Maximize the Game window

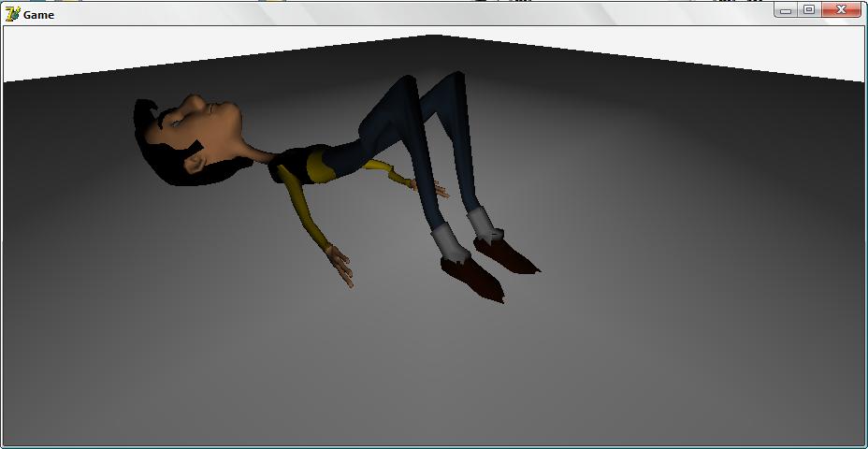point(809,9)
